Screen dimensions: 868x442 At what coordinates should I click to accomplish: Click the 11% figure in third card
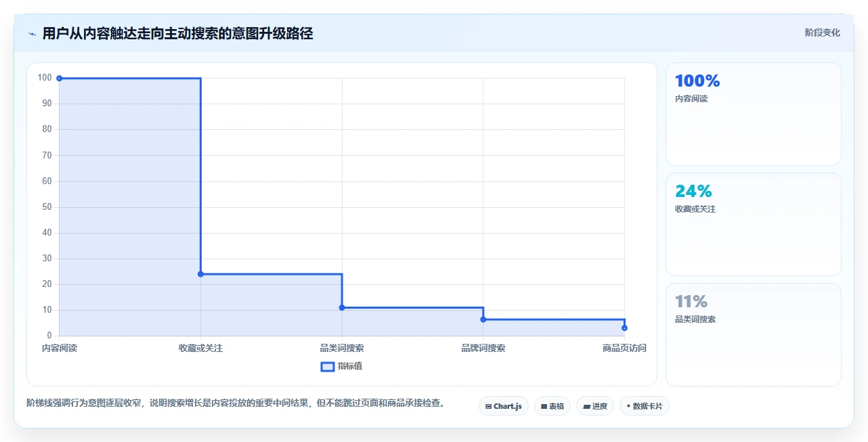click(691, 301)
